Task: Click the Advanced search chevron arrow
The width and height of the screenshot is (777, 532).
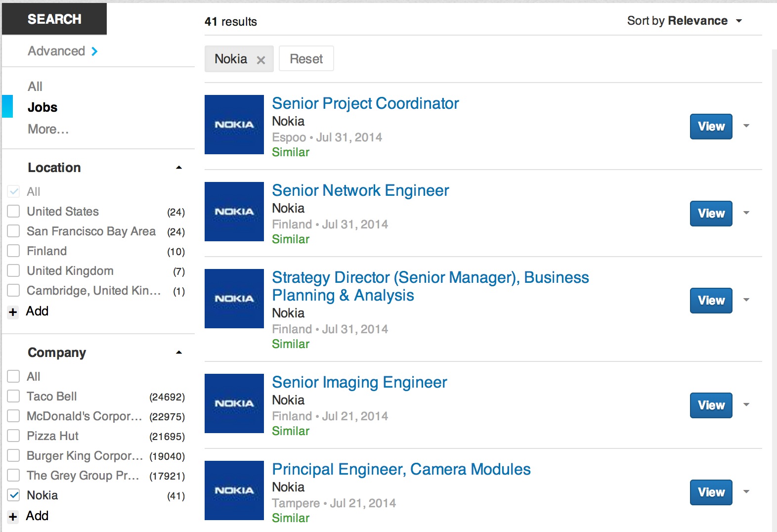Action: coord(94,51)
